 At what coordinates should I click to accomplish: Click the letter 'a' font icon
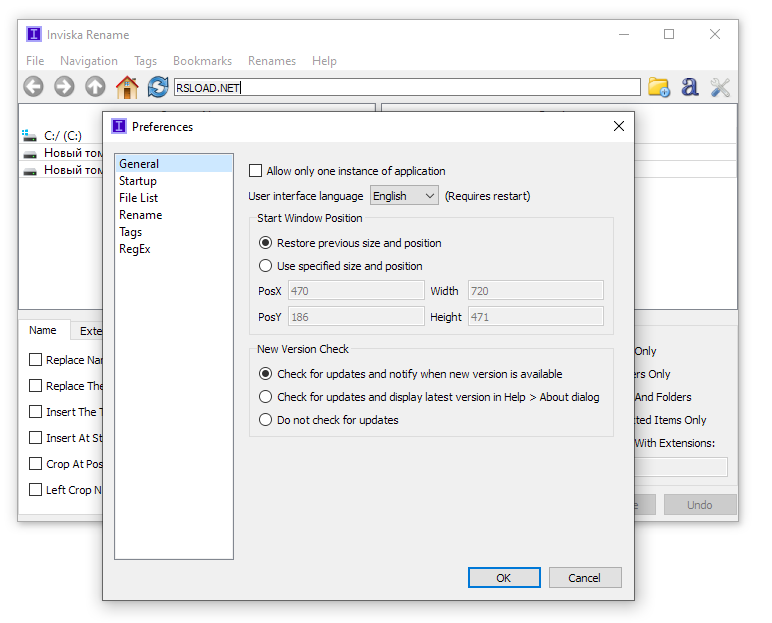689,87
